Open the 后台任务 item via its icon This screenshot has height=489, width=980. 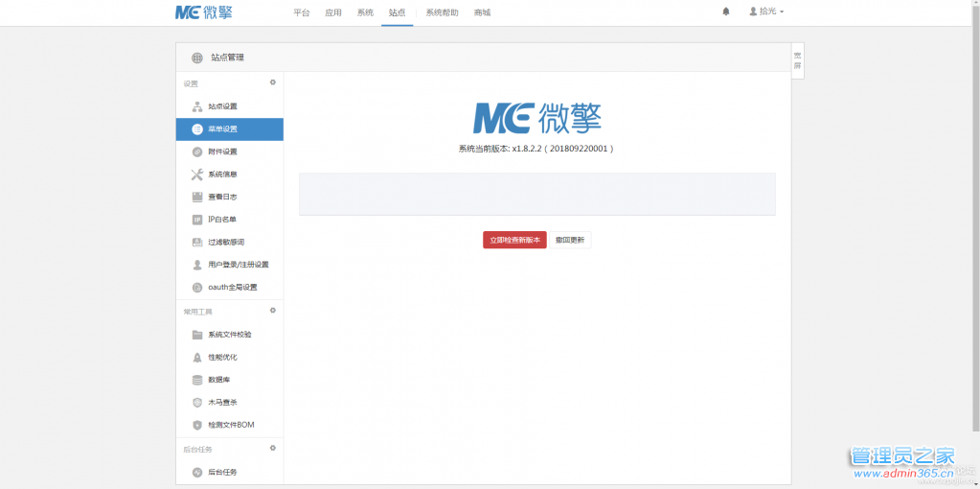197,472
